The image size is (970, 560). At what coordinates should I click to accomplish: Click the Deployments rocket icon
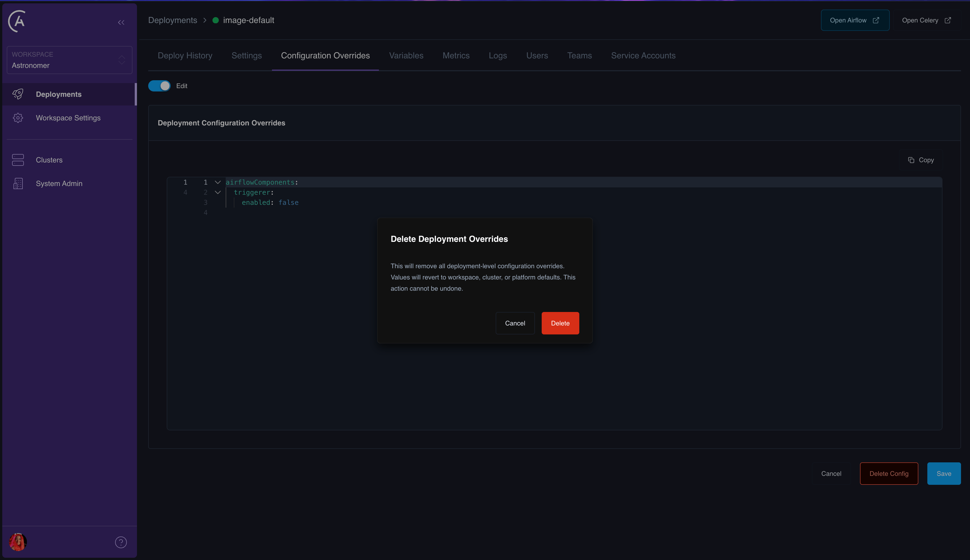18,94
